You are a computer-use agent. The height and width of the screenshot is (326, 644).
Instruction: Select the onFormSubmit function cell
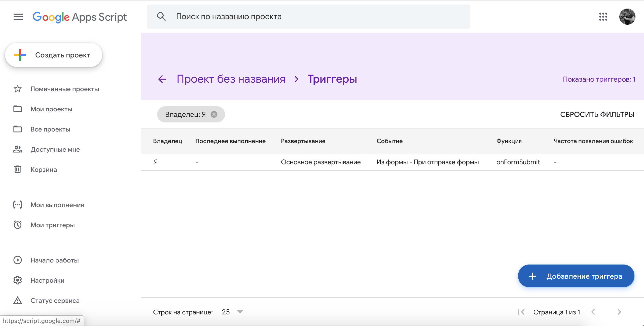click(518, 162)
